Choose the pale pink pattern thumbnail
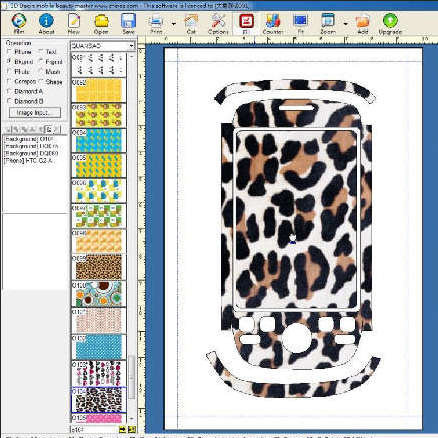 tap(99, 320)
